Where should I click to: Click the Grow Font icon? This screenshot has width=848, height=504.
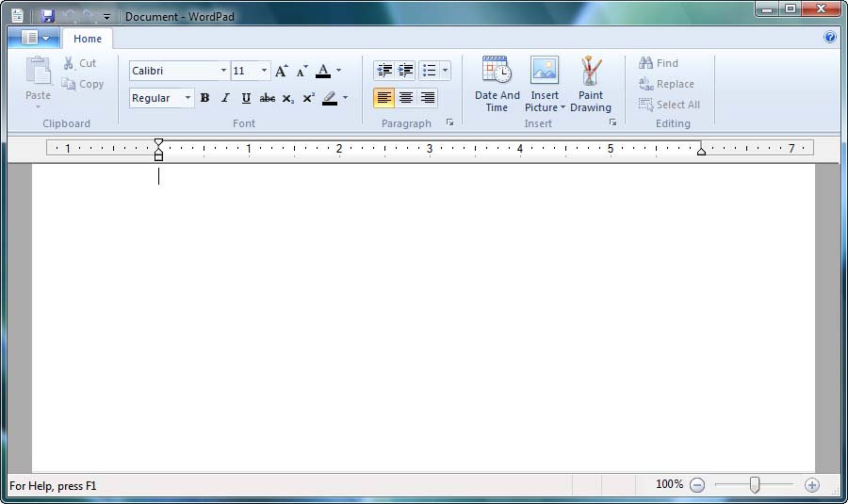pyautogui.click(x=281, y=71)
